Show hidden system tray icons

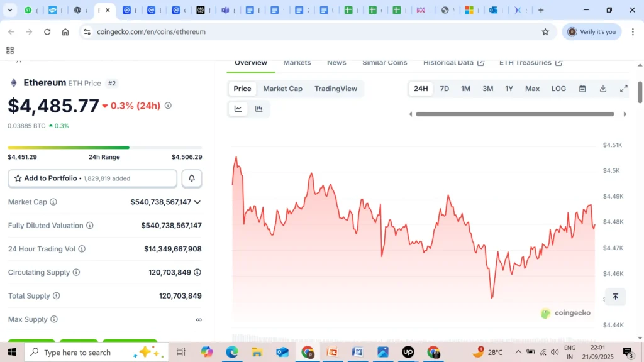pyautogui.click(x=518, y=352)
